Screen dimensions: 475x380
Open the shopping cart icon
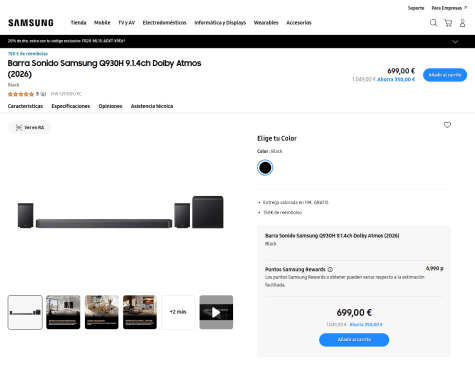tap(448, 23)
